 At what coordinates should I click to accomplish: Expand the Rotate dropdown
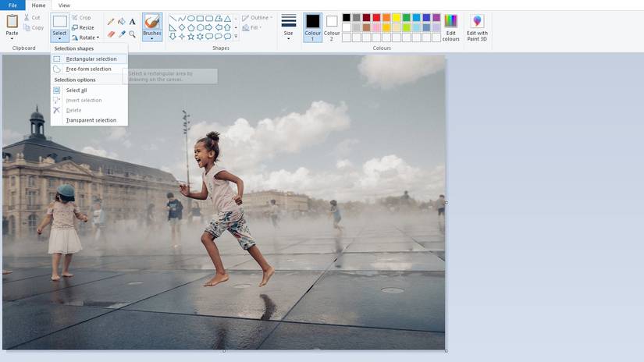85,37
